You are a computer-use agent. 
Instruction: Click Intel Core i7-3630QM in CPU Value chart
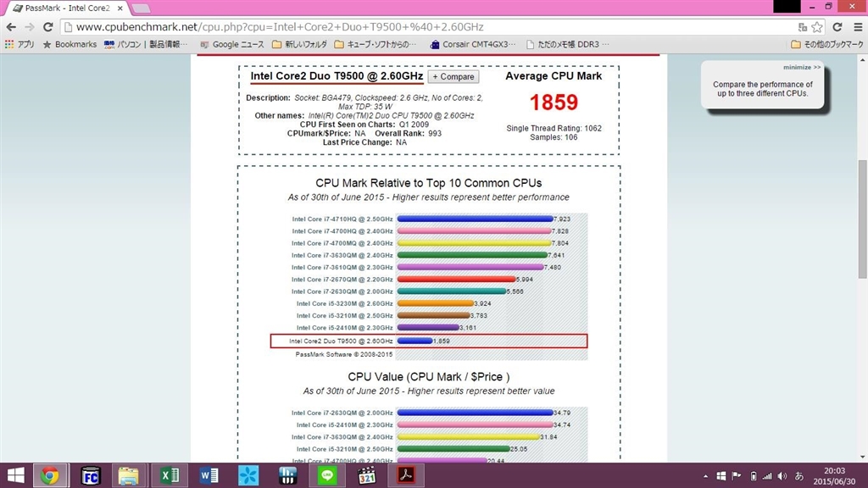click(342, 437)
